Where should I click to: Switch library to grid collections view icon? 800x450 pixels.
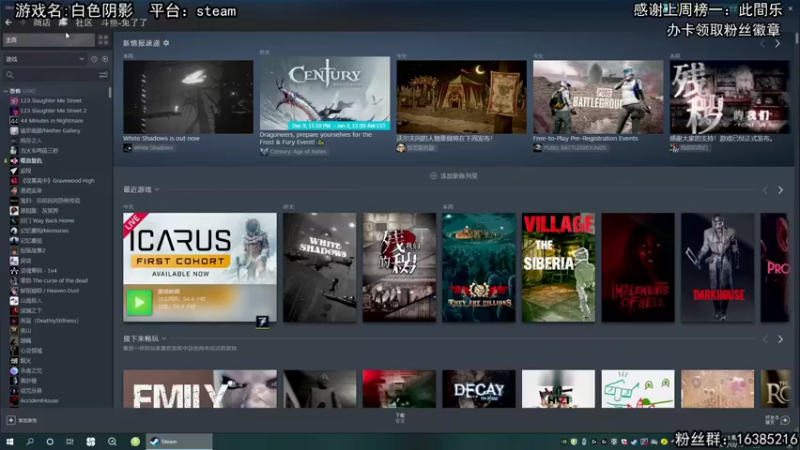(x=103, y=40)
